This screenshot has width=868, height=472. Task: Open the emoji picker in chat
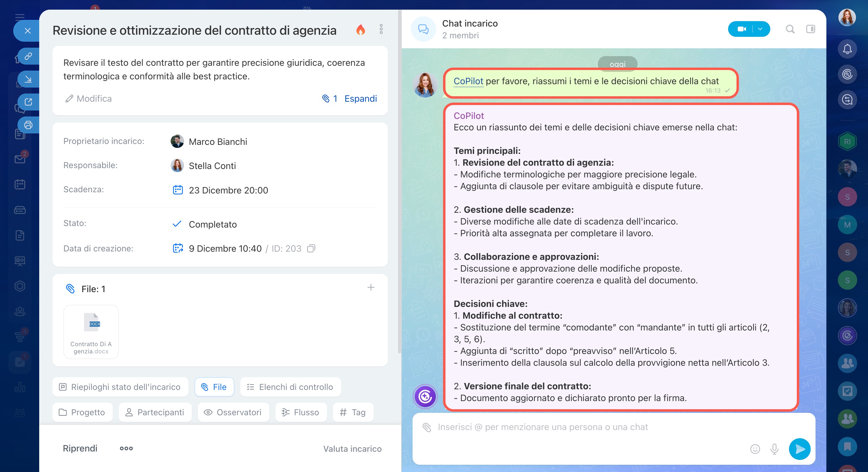pos(755,449)
